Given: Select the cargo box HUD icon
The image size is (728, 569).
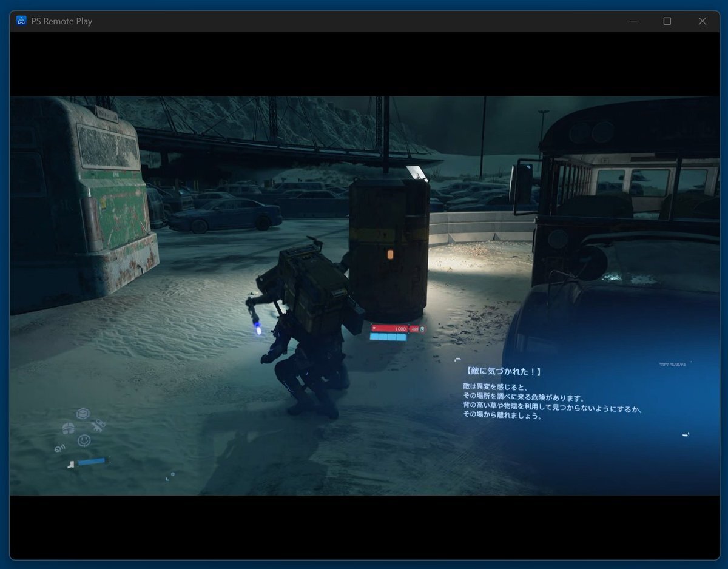Looking at the screenshot, I should tap(84, 414).
